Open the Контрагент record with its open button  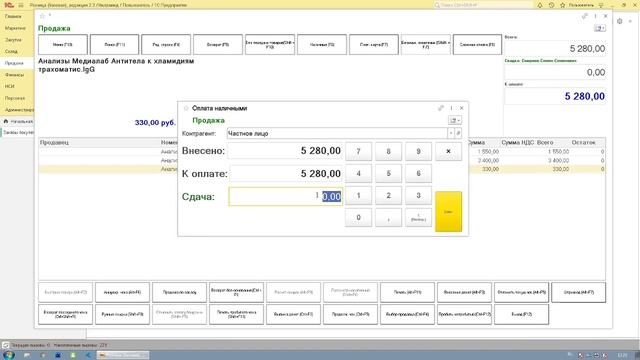coord(458,133)
